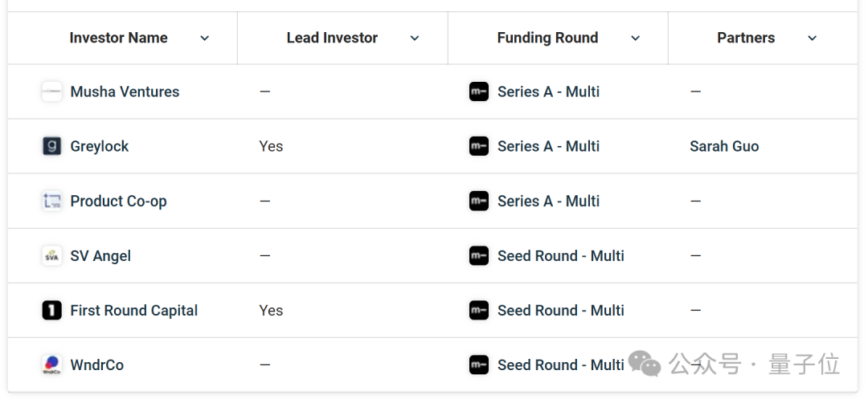Open the Investor Name column dropdown

[205, 39]
